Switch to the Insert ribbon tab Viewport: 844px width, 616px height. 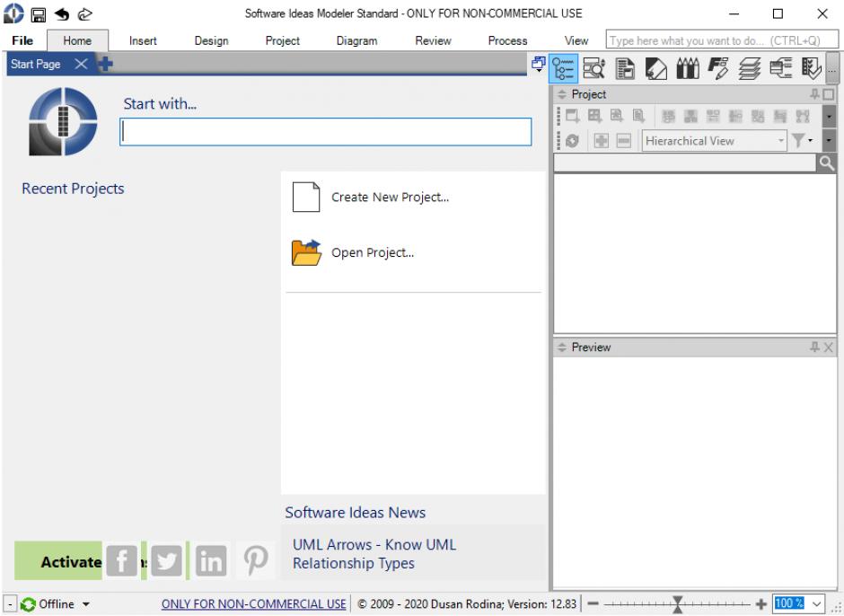(143, 41)
